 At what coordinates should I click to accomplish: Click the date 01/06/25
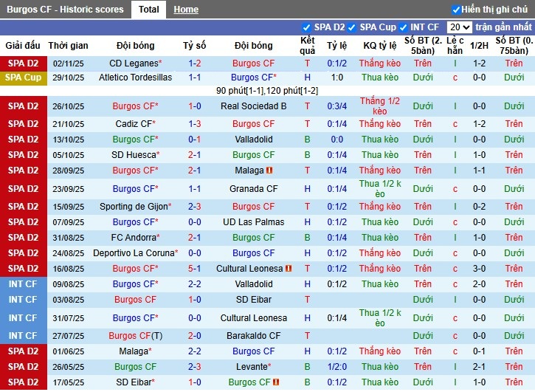[x=68, y=351]
